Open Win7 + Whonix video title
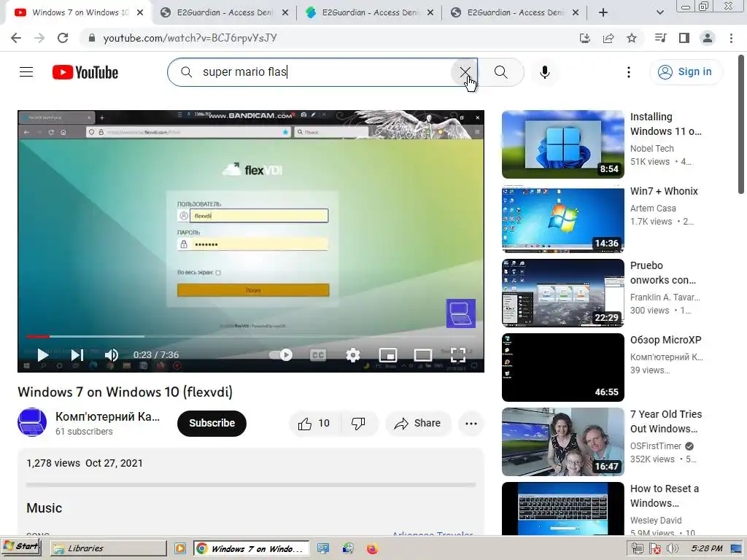The width and height of the screenshot is (747, 560). (x=664, y=191)
